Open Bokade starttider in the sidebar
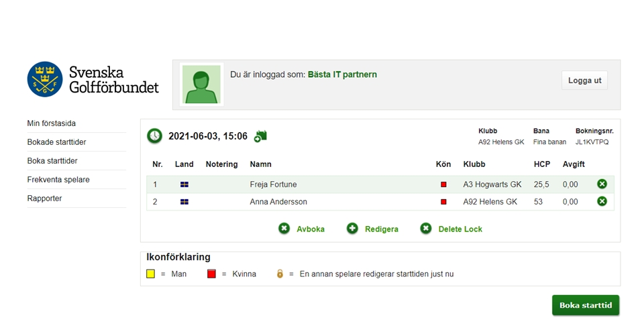 [56, 142]
